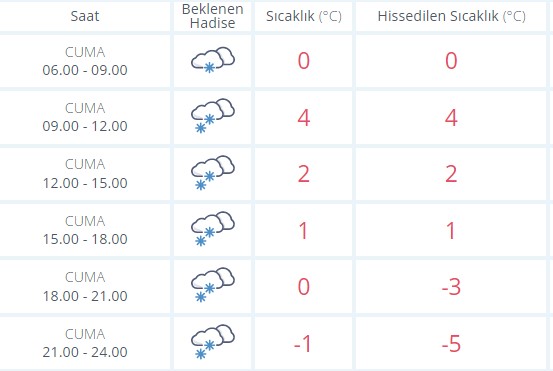Viewport: 553px width, 371px height.
Task: Click snow icon for Cuma 15.00 - 18.00
Action: click(x=213, y=229)
